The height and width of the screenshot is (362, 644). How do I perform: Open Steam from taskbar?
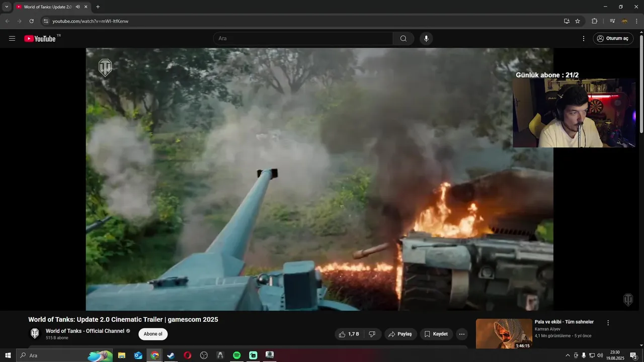[171, 355]
